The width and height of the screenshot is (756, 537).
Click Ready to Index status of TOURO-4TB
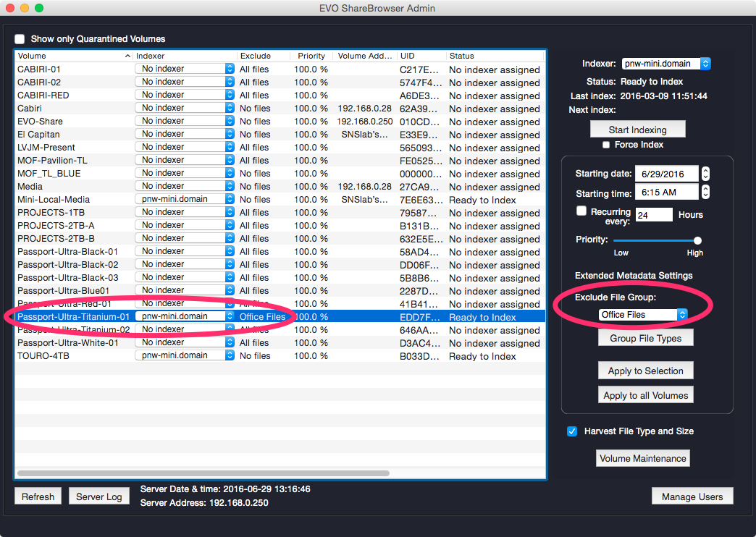482,356
